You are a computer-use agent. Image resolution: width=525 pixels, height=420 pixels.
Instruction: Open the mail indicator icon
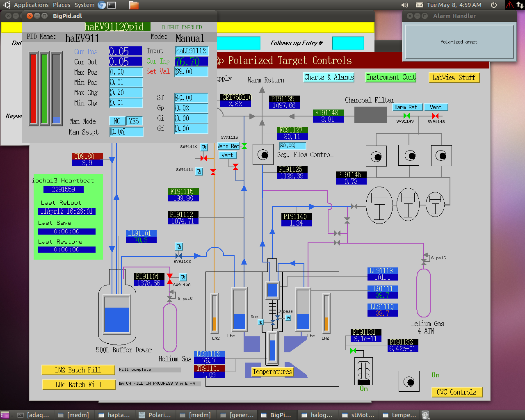[420, 5]
